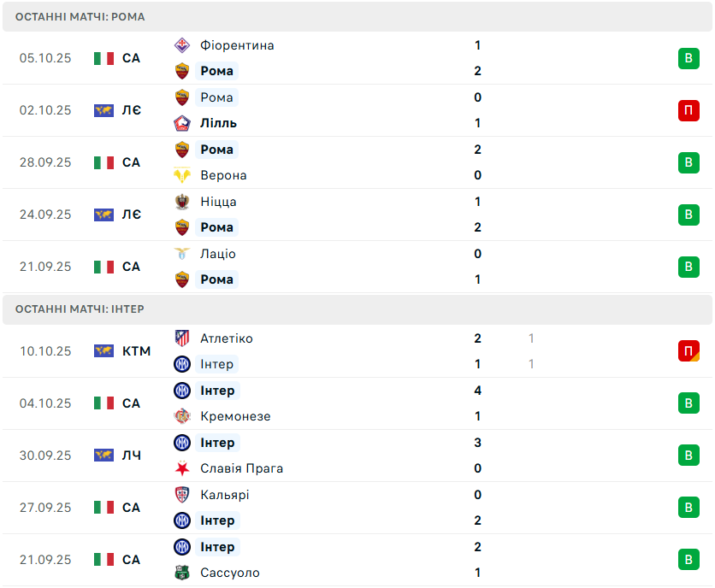Open the Roma recent matches header
The height and width of the screenshot is (588, 715).
click(x=80, y=17)
